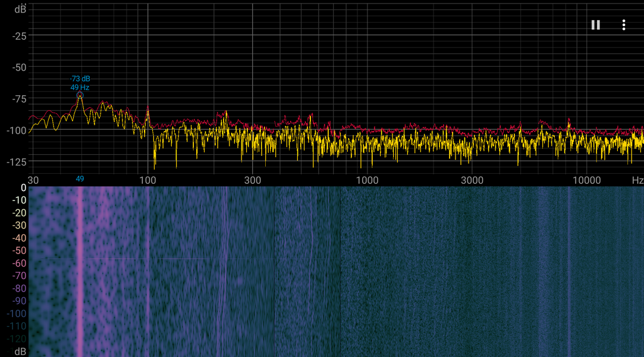Click the -100 spectrogram color scale value
The width and height of the screenshot is (644, 357).
pyautogui.click(x=17, y=314)
